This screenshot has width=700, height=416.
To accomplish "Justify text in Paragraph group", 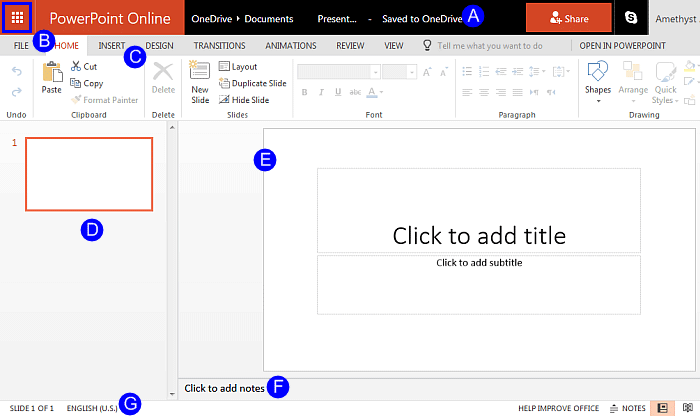I will click(517, 92).
